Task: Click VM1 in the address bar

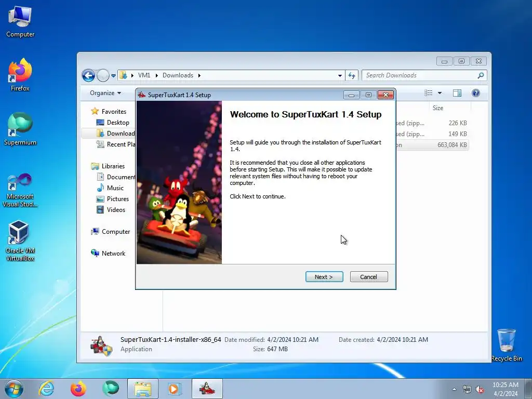Action: [x=144, y=75]
